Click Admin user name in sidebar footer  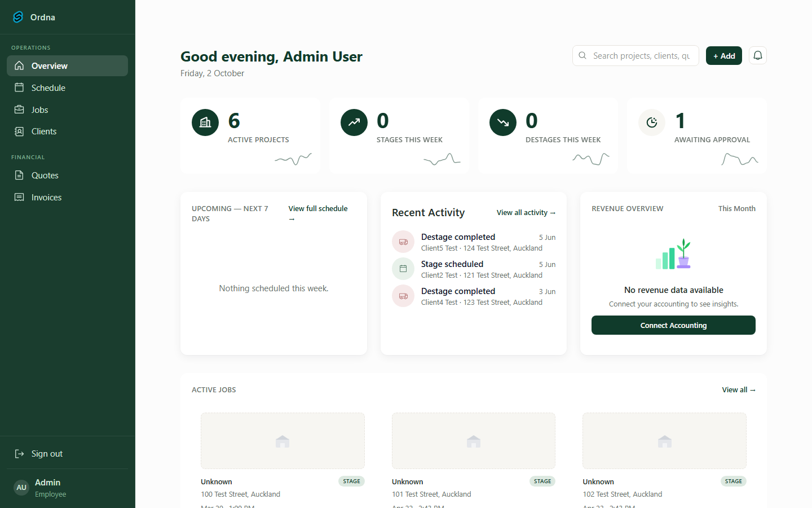point(47,483)
